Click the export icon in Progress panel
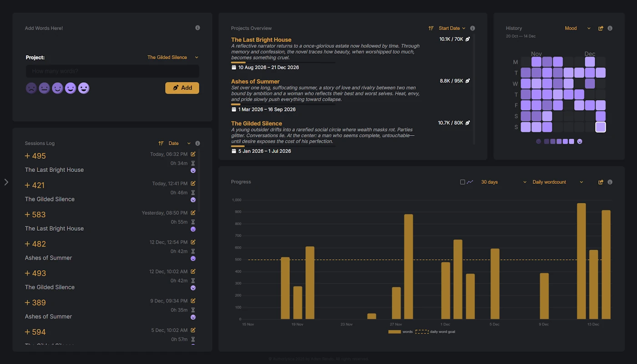637x364 pixels. pos(600,182)
